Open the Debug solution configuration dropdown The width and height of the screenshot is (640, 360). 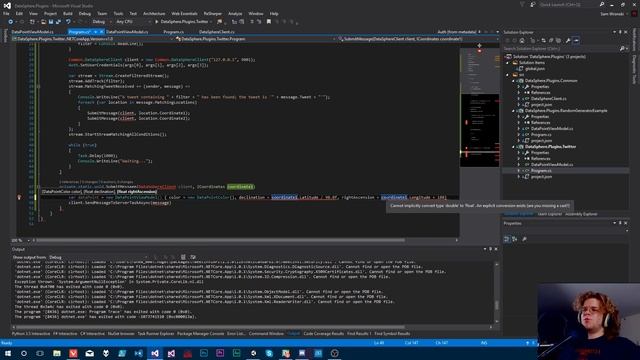(x=101, y=22)
